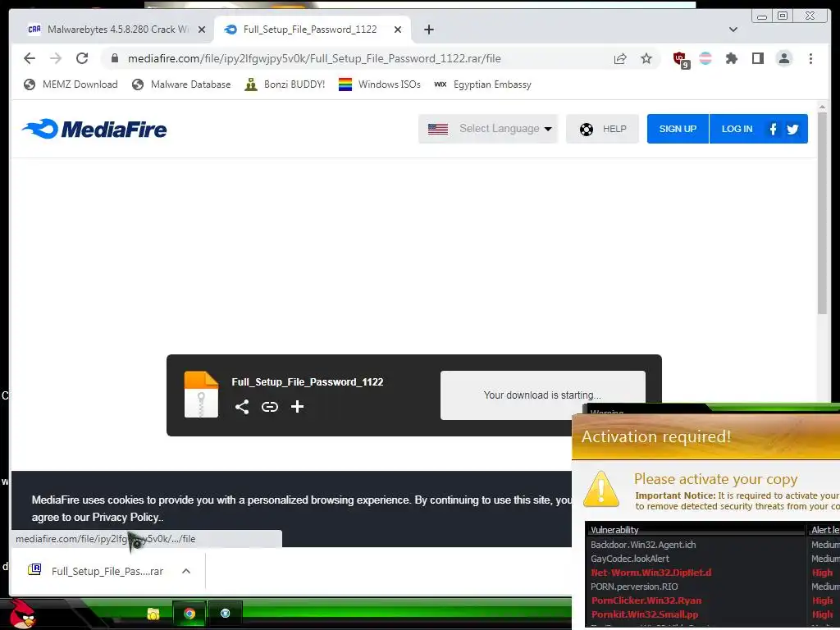Open the Windows ISOs bookmark
The image size is (840, 630).
coord(380,84)
